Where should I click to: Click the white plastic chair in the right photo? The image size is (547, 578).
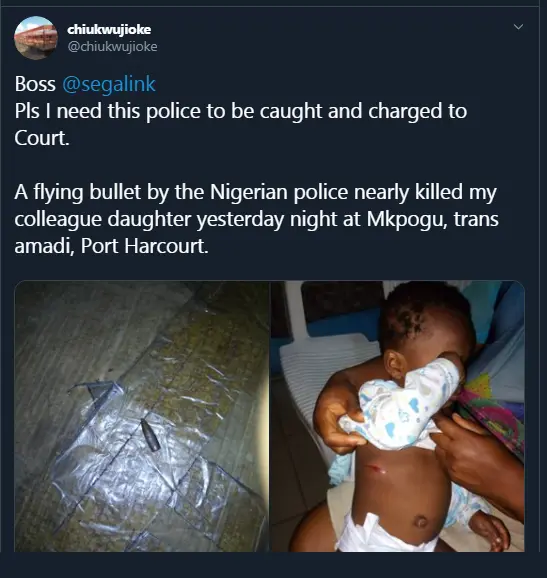[x=324, y=369]
